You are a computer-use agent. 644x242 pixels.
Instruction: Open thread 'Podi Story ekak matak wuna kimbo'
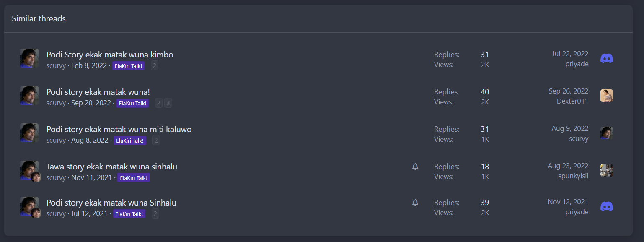(x=110, y=55)
